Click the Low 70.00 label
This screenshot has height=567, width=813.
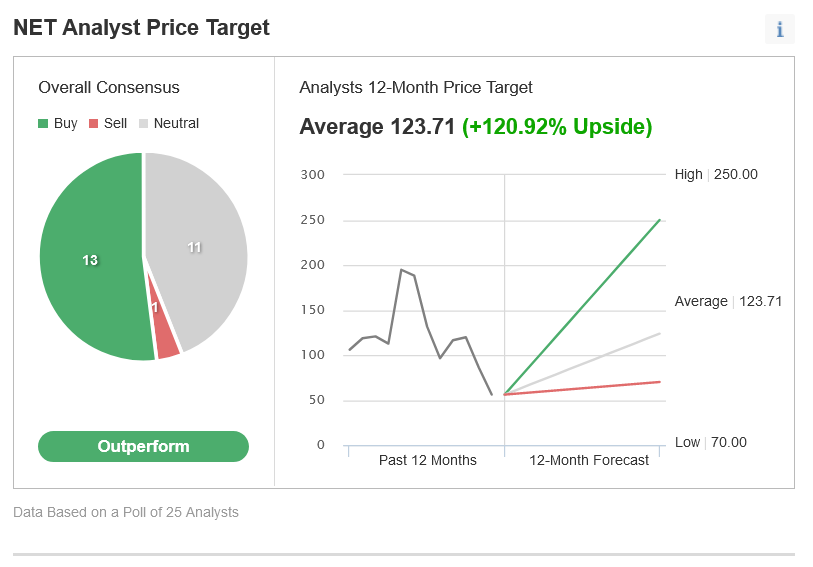710,442
